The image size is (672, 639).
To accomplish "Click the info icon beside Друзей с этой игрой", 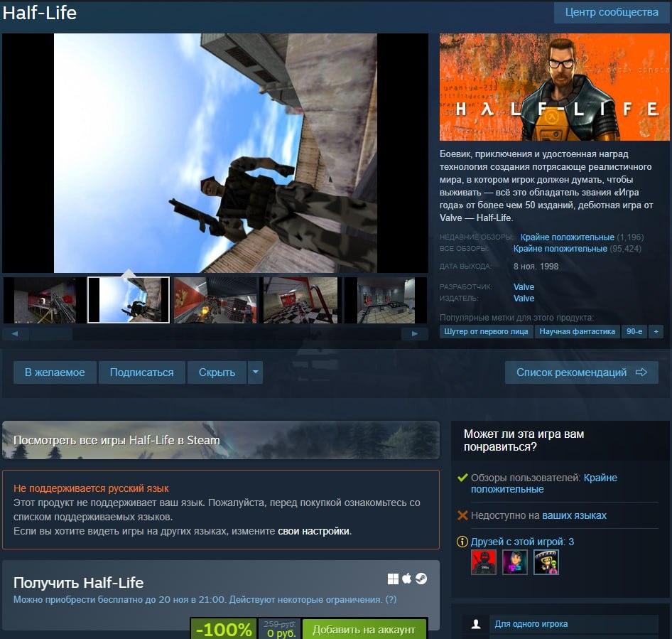I will [462, 542].
